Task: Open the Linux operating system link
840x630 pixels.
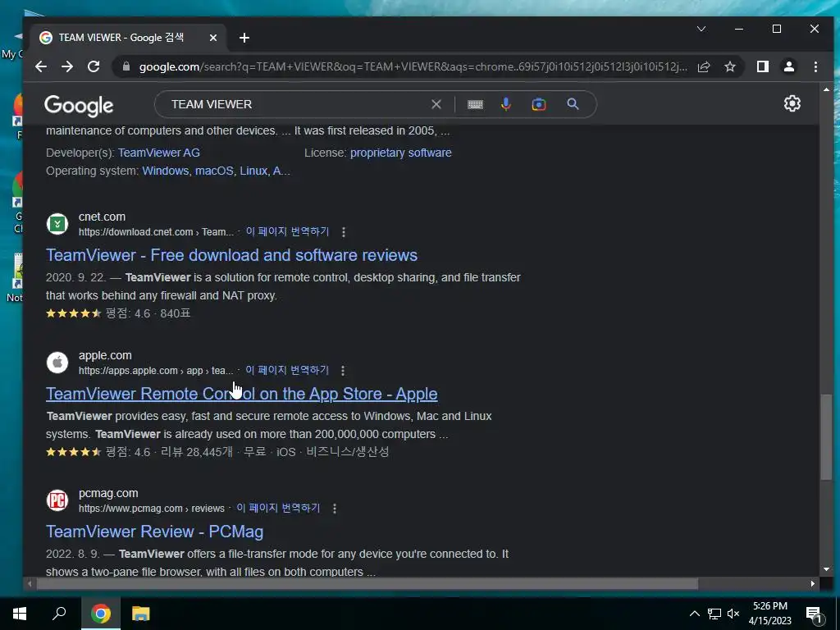Action: click(253, 171)
